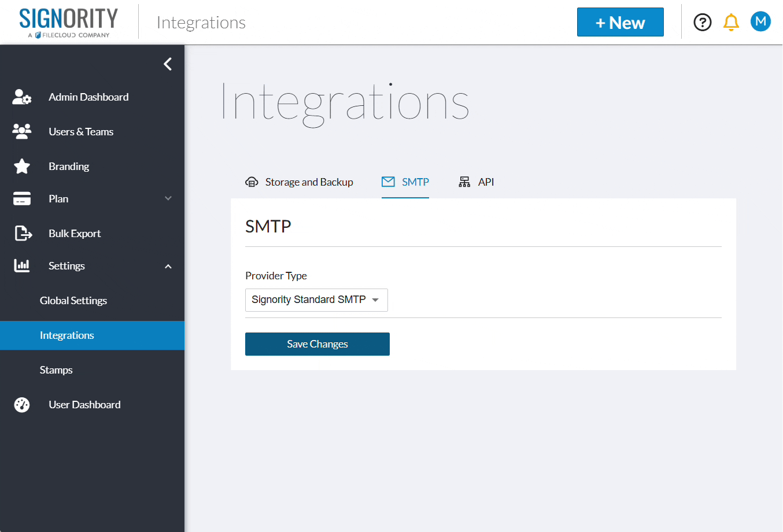
Task: Collapse the Settings submenu chevron
Action: [168, 267]
